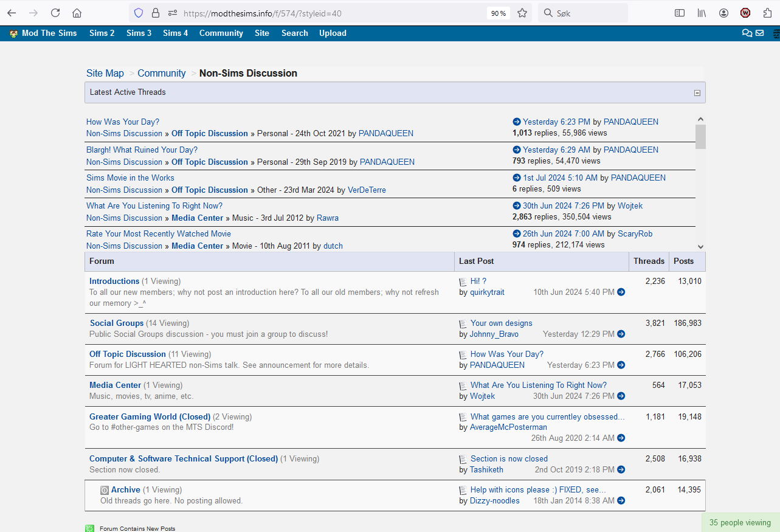Open the envelope messages icon in the navbar
780x532 pixels.
click(x=760, y=33)
